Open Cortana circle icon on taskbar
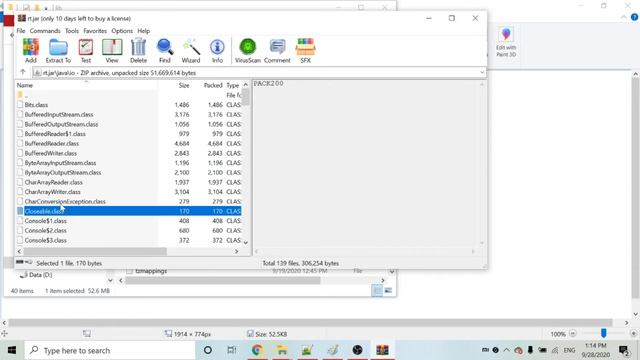 [208, 350]
